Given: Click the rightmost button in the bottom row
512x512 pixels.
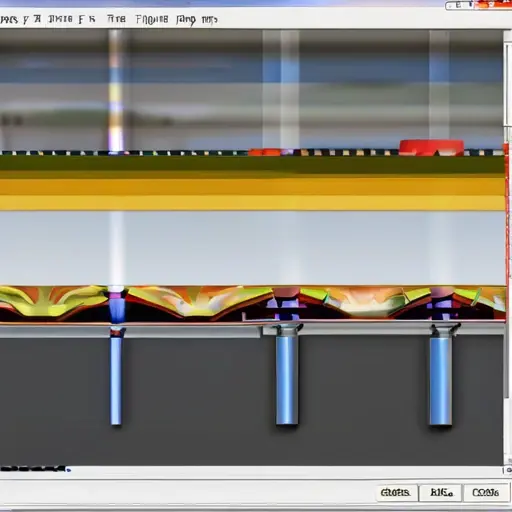Looking at the screenshot, I should (485, 492).
